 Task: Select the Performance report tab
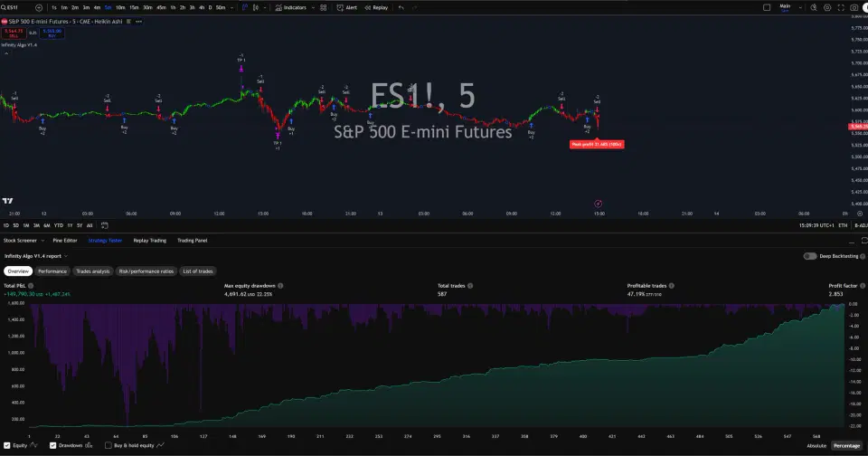[x=52, y=271]
